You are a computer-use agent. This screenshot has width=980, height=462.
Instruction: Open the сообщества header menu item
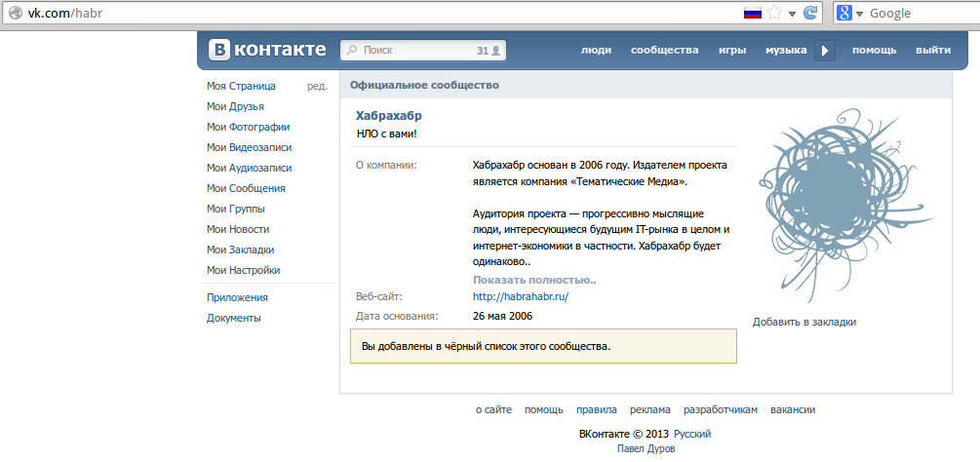(x=664, y=50)
